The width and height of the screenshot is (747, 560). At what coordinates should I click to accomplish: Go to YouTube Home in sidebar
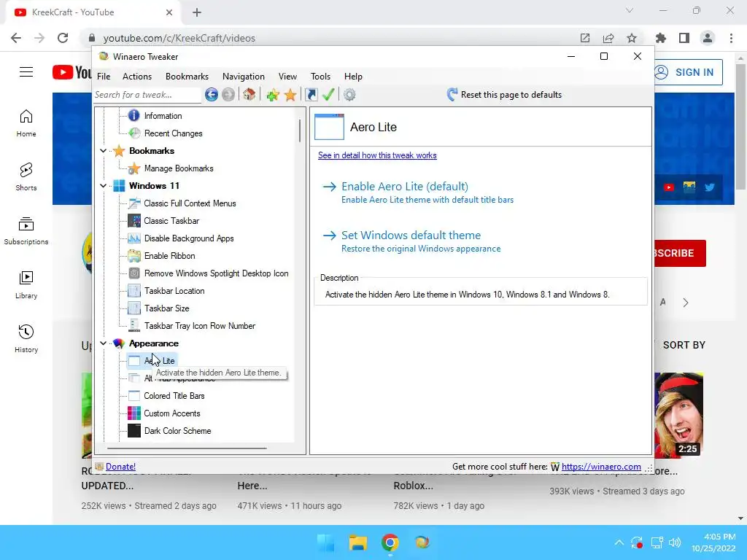26,123
